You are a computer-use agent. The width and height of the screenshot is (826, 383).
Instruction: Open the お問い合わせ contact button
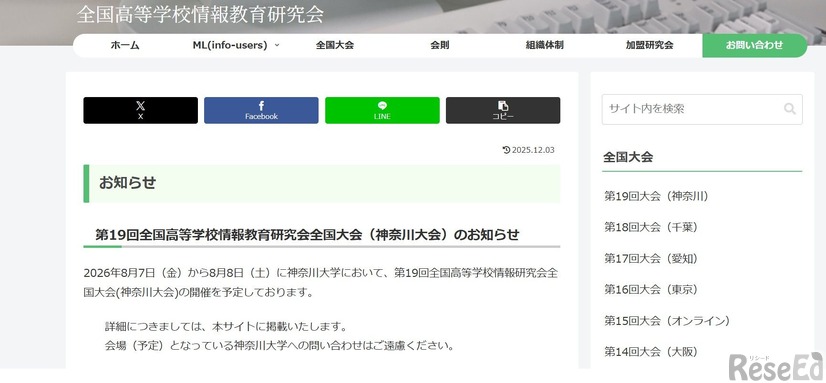pos(754,45)
